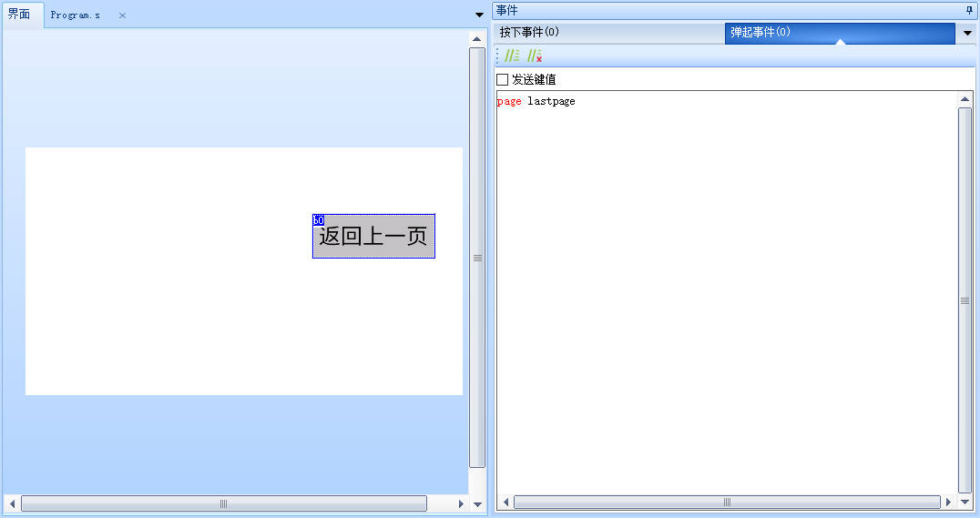Image resolution: width=980 pixels, height=518 pixels.
Task: Click the 'page lastpage' code line
Action: point(536,101)
